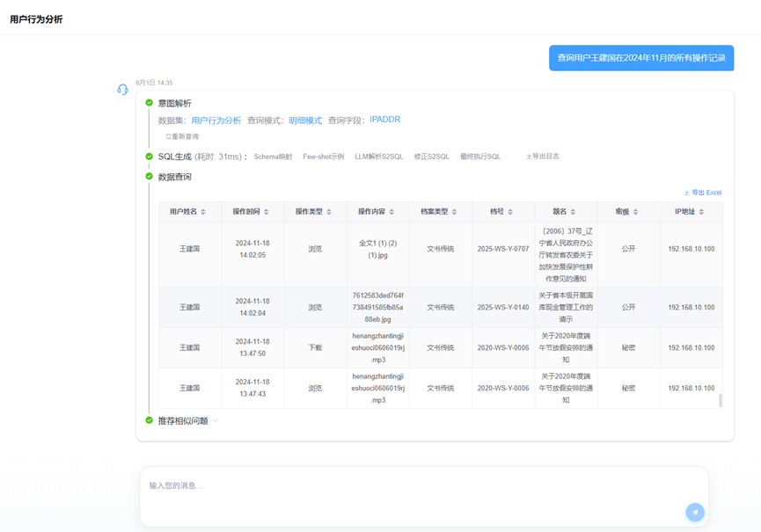Click the 文书传统 cell in the 2025-WS-Y-0140 row
The width and height of the screenshot is (761, 532).
(440, 307)
